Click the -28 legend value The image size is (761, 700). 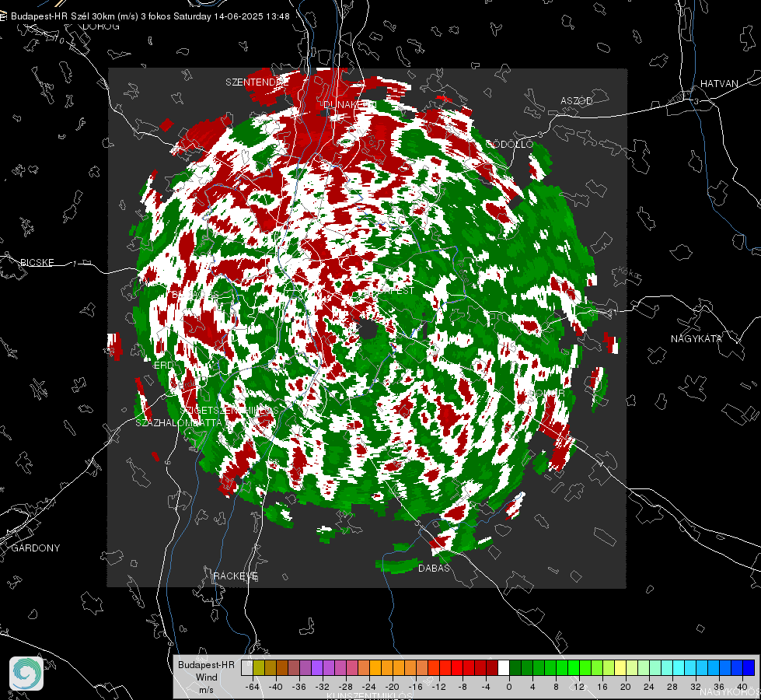coord(346,687)
